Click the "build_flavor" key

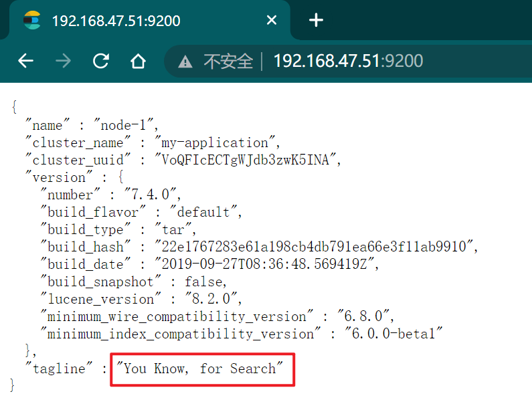click(x=93, y=212)
